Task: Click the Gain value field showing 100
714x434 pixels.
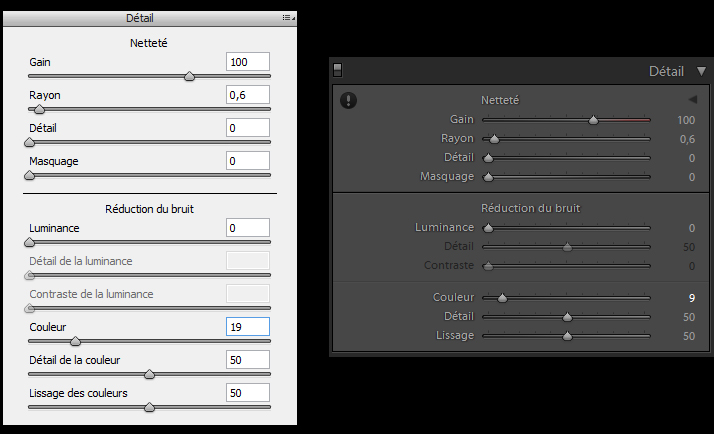Action: [x=248, y=62]
